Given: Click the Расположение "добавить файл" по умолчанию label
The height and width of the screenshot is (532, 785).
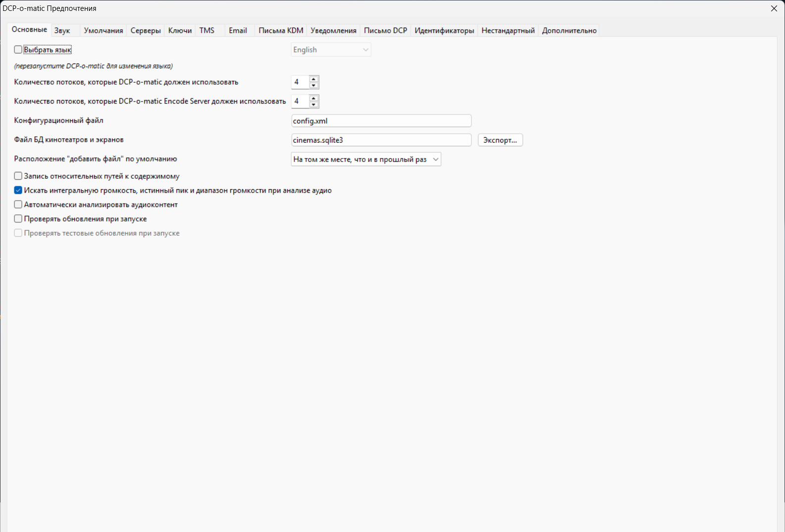Looking at the screenshot, I should 96,159.
